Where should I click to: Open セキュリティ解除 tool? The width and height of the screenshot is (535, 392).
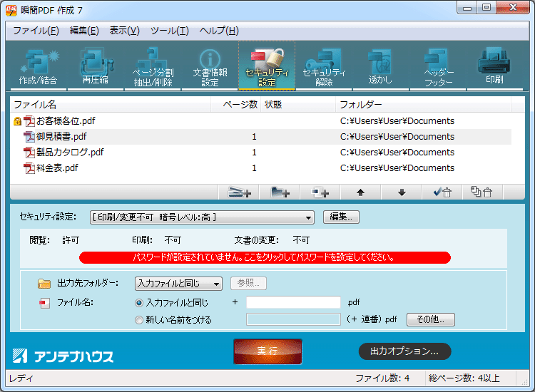click(324, 66)
